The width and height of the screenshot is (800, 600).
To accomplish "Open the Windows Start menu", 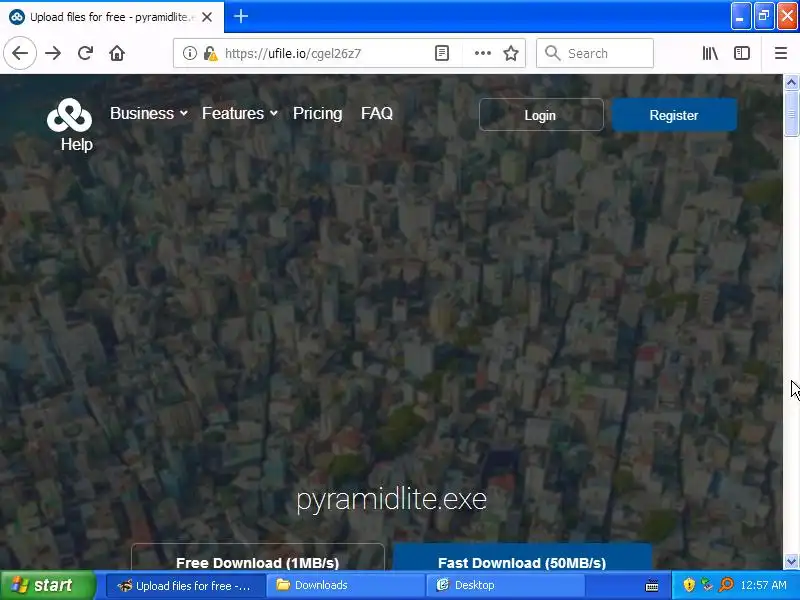I will coord(48,585).
